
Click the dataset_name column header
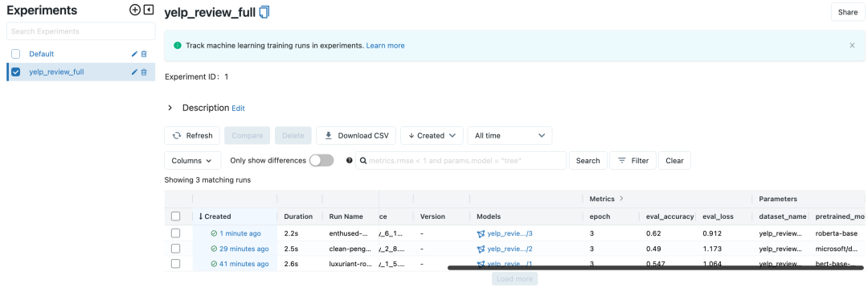coord(783,216)
